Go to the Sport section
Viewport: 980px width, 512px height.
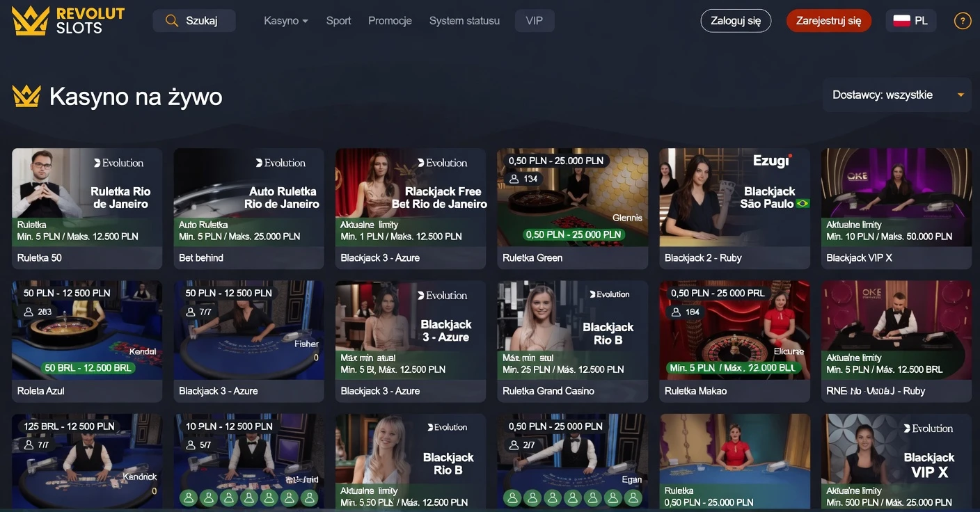pyautogui.click(x=338, y=21)
